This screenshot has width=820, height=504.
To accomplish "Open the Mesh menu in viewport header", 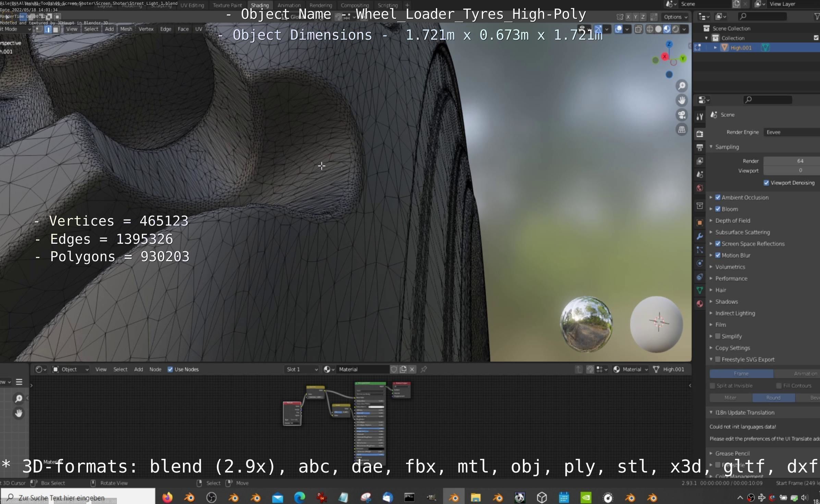I will 126,29.
